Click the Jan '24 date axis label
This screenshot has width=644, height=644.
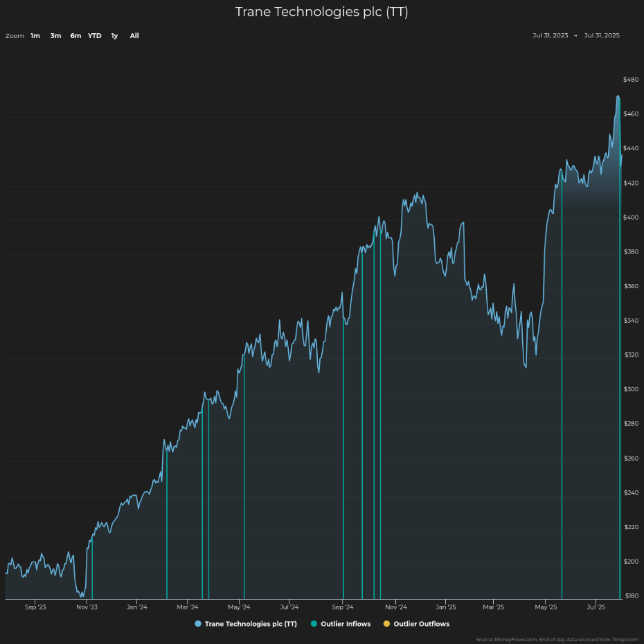[137, 607]
